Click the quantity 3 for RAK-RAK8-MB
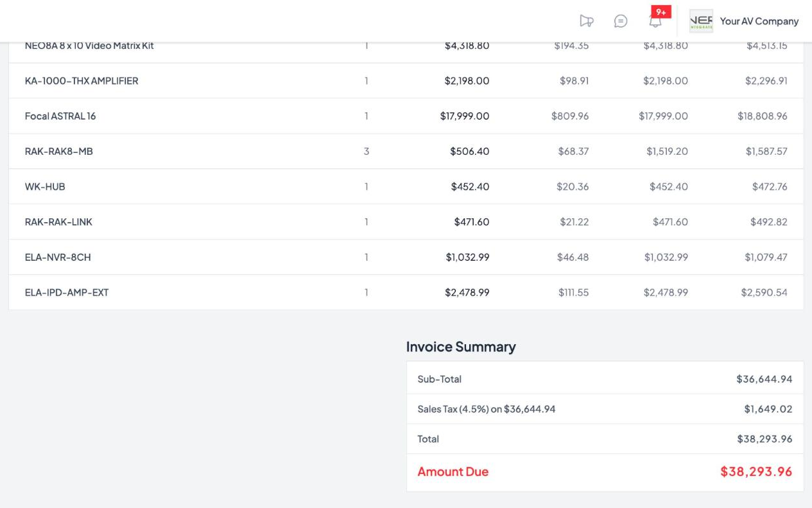Viewport: 812px width, 508px height. tap(367, 152)
